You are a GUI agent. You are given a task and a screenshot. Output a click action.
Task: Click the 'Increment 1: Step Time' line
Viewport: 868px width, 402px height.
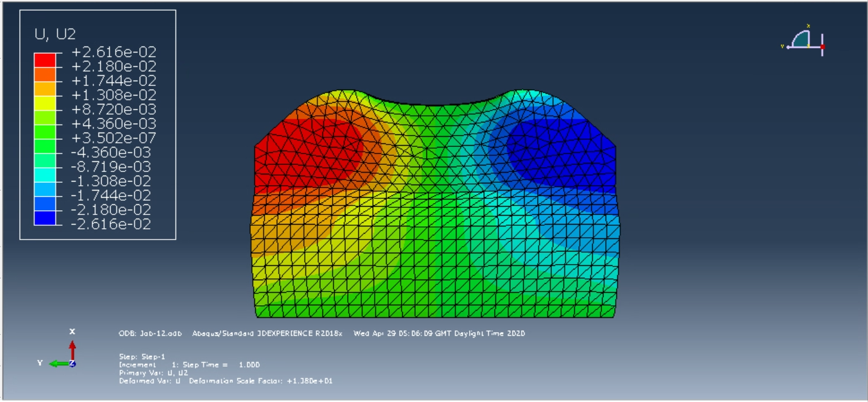189,364
